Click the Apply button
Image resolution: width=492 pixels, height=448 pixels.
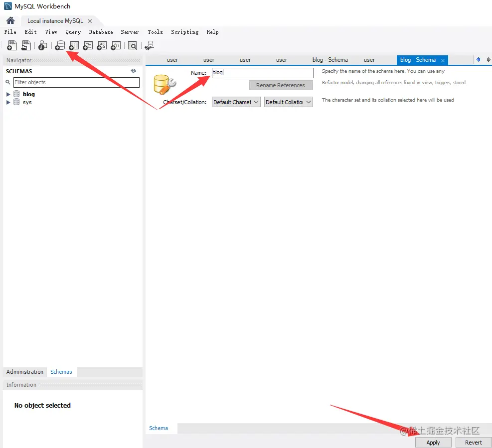[433, 443]
